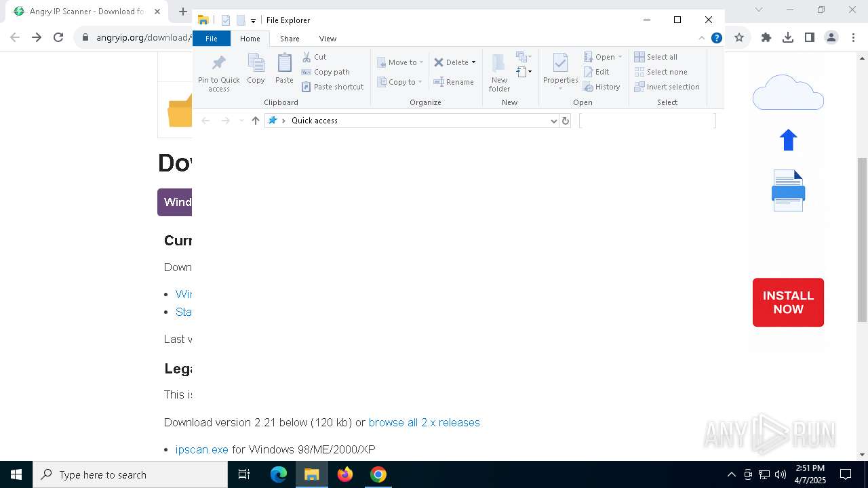Click File Explorer search box
The height and width of the screenshot is (488, 868).
click(648, 121)
